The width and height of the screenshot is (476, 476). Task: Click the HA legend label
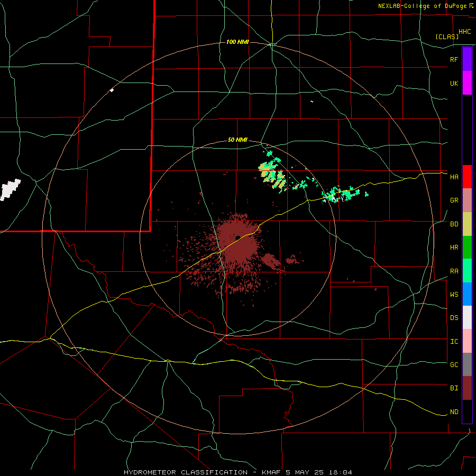454,177
